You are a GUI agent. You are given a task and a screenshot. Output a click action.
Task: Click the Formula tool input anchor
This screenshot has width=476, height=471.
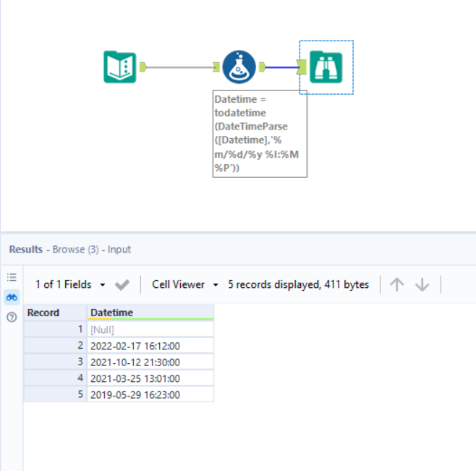tap(216, 67)
